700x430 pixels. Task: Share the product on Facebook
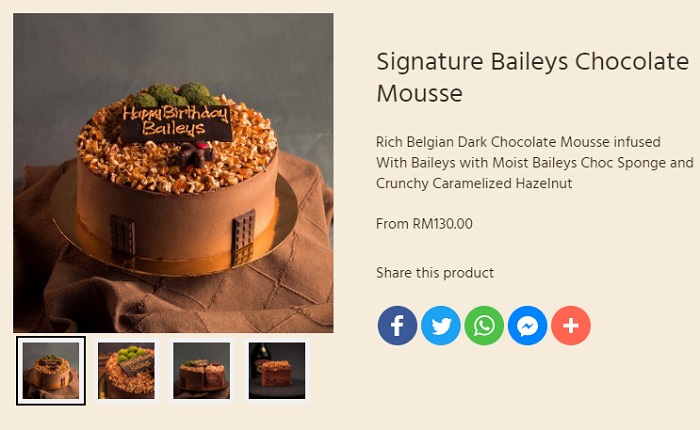(x=397, y=326)
